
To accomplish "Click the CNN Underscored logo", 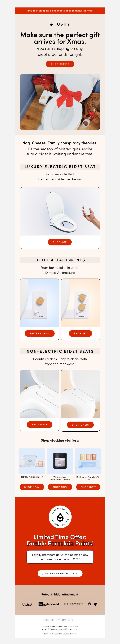I will pos(49,604).
